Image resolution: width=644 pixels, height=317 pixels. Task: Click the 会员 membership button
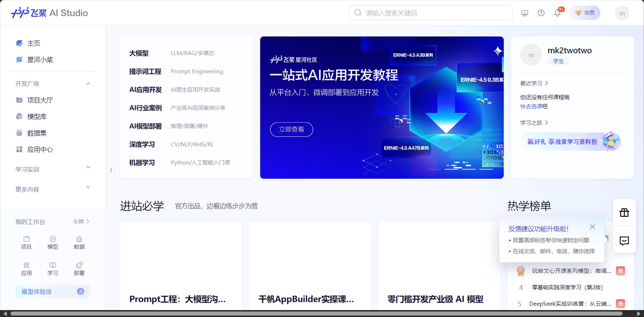click(585, 13)
